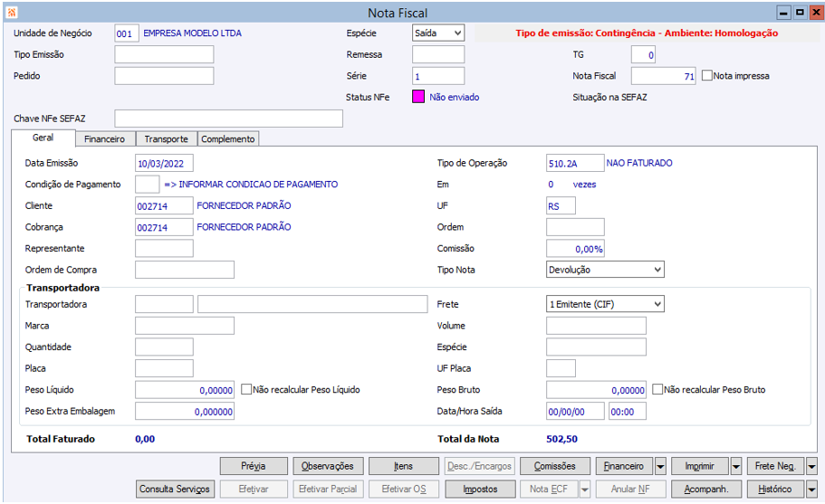Click the pink Status NFe color indicator

[x=418, y=97]
